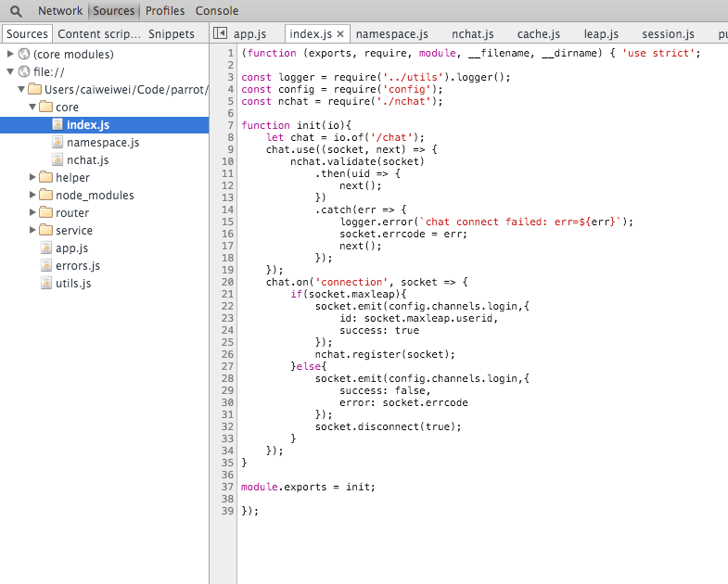Collapse the core folder disclosure triangle
This screenshot has height=584, width=728.
(x=33, y=108)
